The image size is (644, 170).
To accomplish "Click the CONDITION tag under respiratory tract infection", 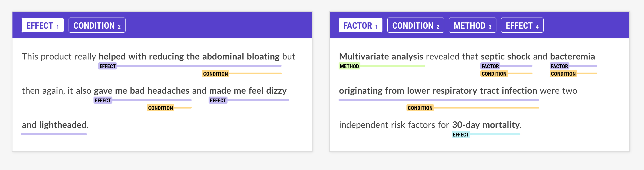I will pyautogui.click(x=420, y=108).
